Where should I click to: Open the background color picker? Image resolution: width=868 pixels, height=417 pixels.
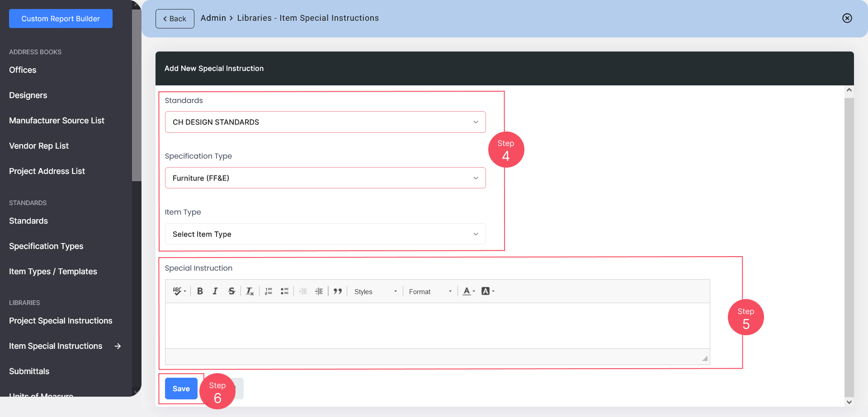(488, 291)
